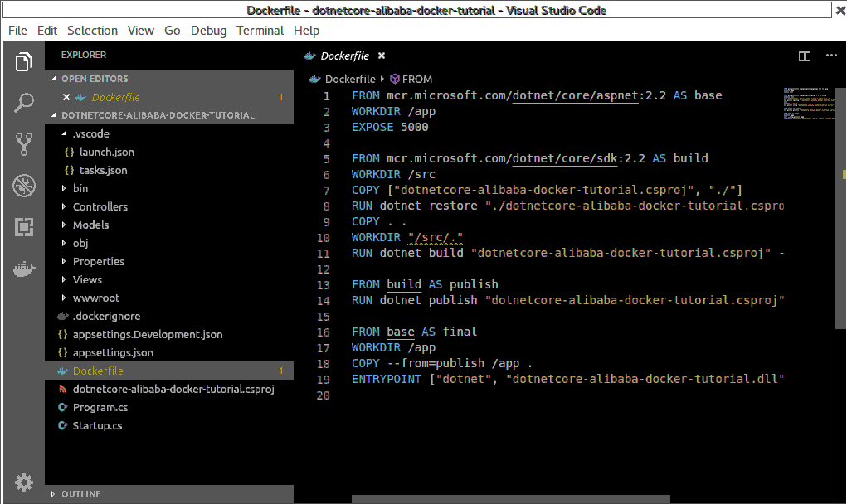Open the File menu
The height and width of the screenshot is (504, 847).
point(17,31)
